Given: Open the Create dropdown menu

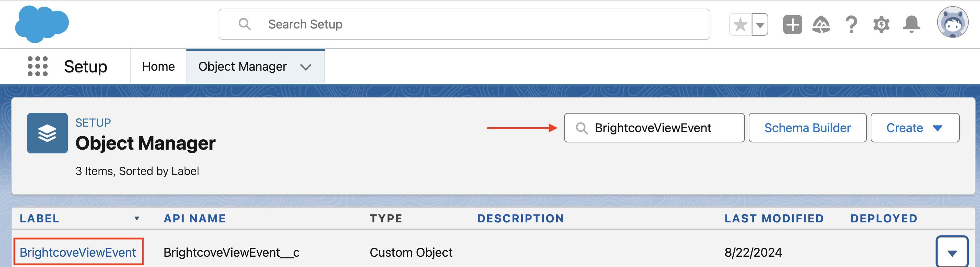Looking at the screenshot, I should point(915,128).
